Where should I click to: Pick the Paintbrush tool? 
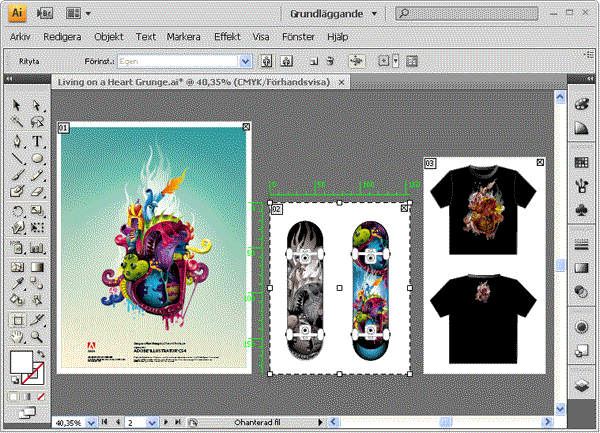16,175
